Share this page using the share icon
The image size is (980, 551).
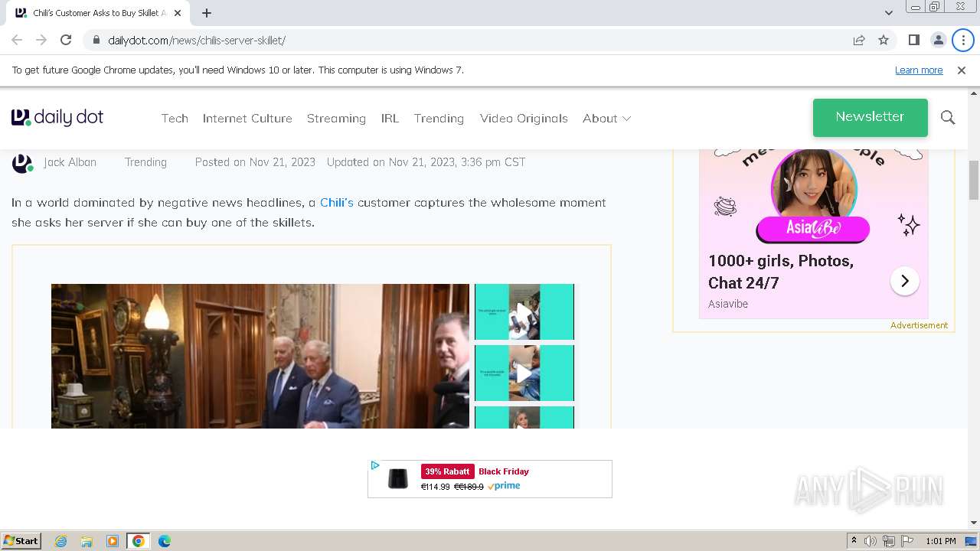click(x=859, y=40)
